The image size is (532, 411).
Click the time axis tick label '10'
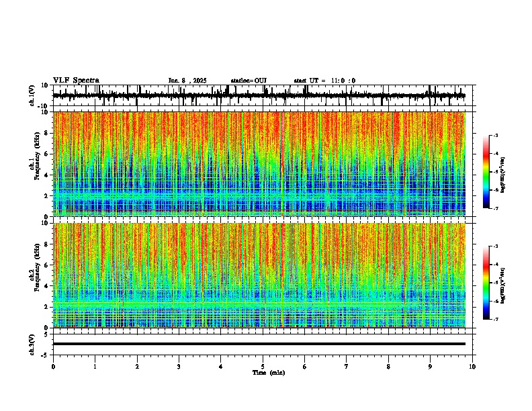[472, 367]
